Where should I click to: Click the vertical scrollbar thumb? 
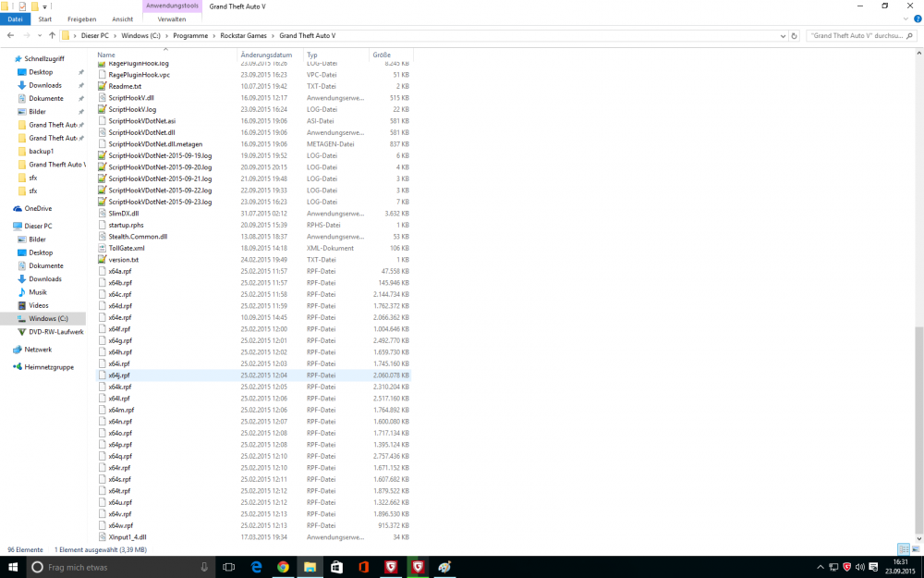(918, 429)
